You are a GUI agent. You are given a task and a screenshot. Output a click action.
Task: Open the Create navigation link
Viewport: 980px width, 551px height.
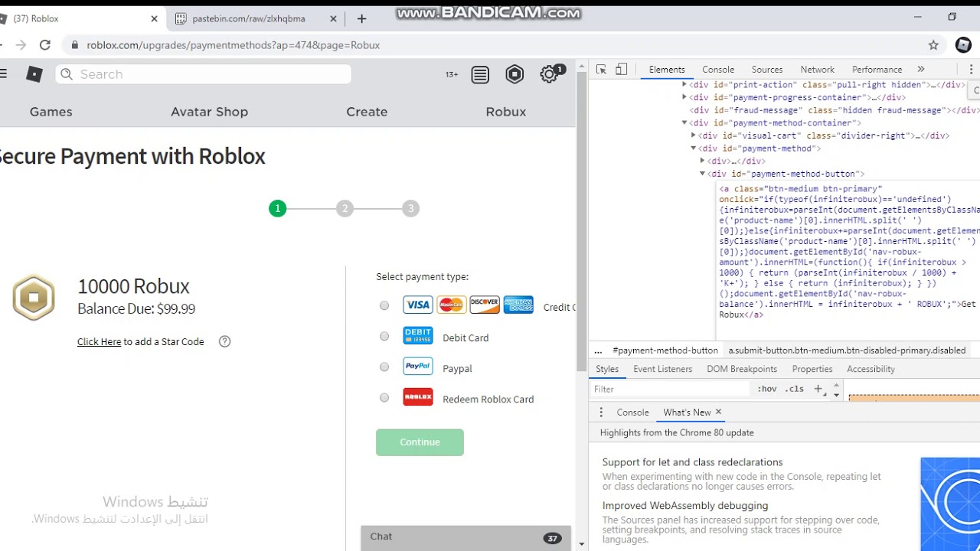tap(367, 112)
